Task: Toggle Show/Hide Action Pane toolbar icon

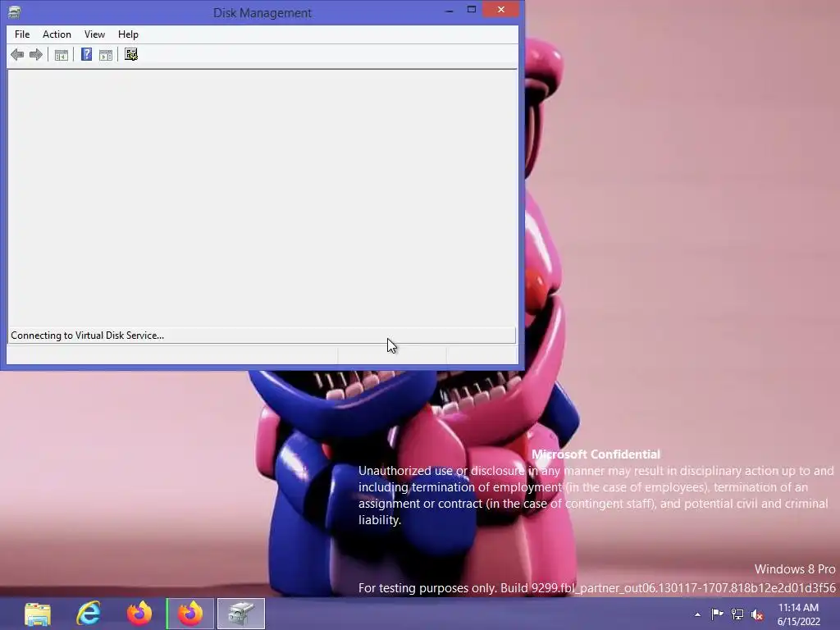Action: pos(106,55)
